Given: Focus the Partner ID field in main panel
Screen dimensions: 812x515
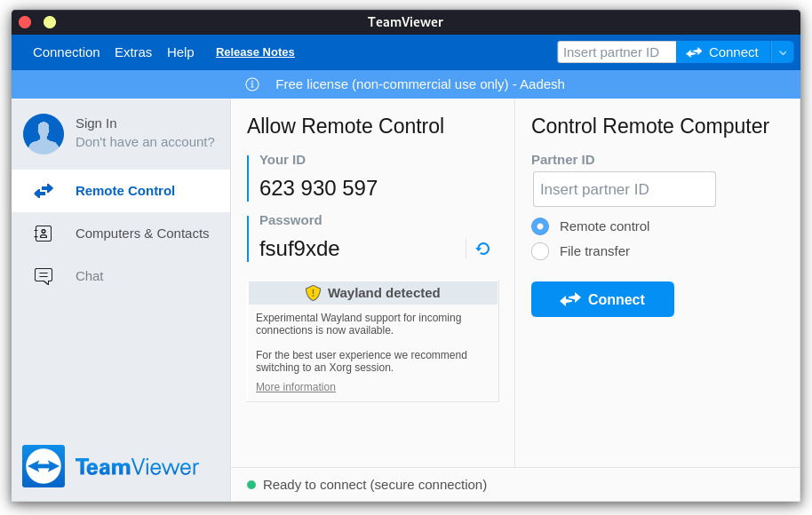Looking at the screenshot, I should pos(625,189).
